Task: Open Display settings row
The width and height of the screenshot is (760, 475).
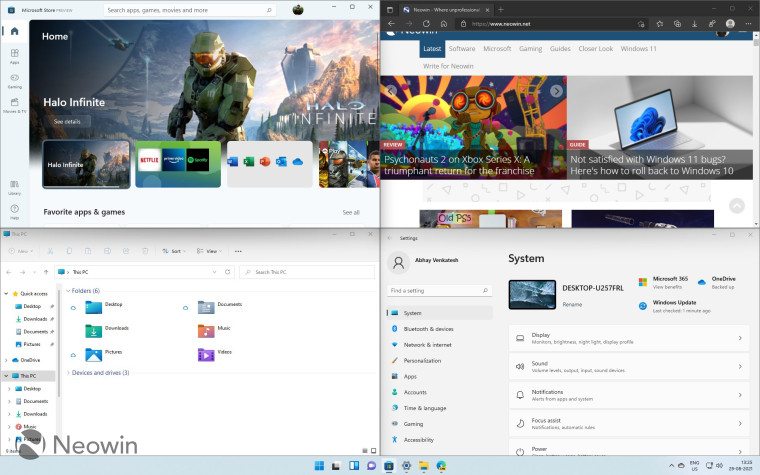Action: point(629,338)
